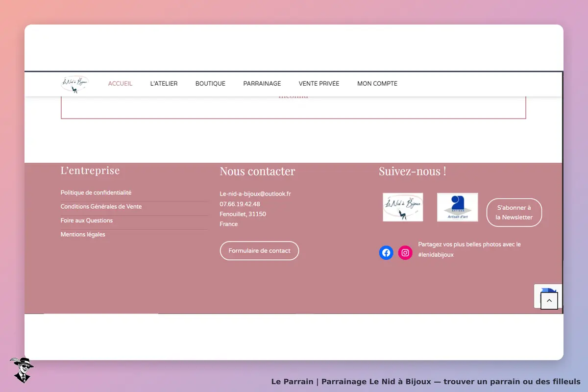Open Mentions légales link
588x392 pixels.
(x=83, y=235)
